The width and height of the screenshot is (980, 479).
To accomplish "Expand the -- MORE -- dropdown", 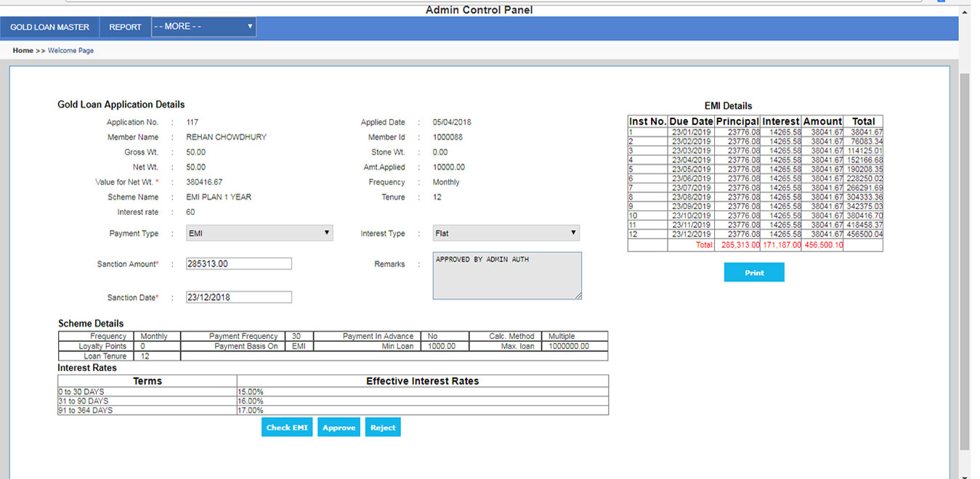I will coord(203,27).
